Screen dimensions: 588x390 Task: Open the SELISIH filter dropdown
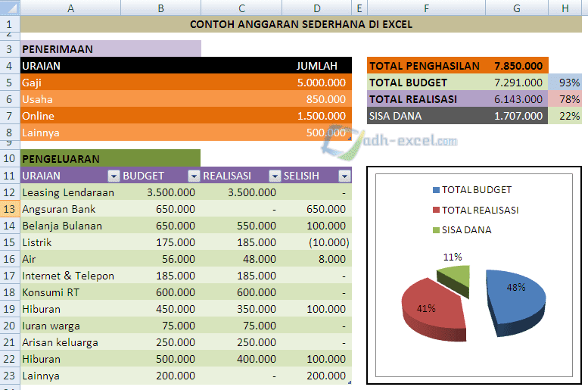pos(344,176)
